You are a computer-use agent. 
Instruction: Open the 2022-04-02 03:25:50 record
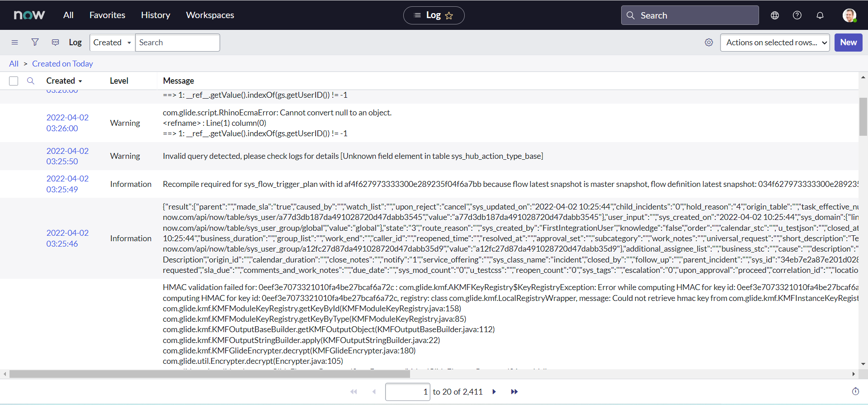tap(67, 156)
